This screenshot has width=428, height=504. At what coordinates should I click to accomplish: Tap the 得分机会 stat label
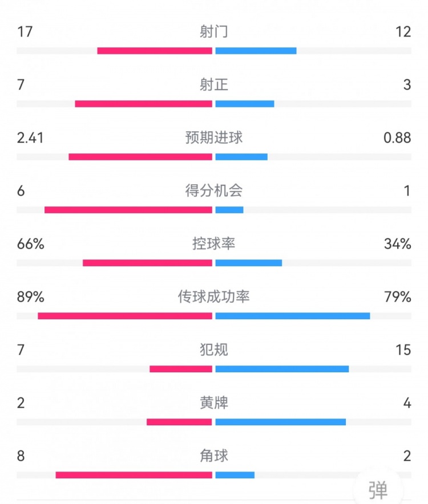(x=214, y=191)
